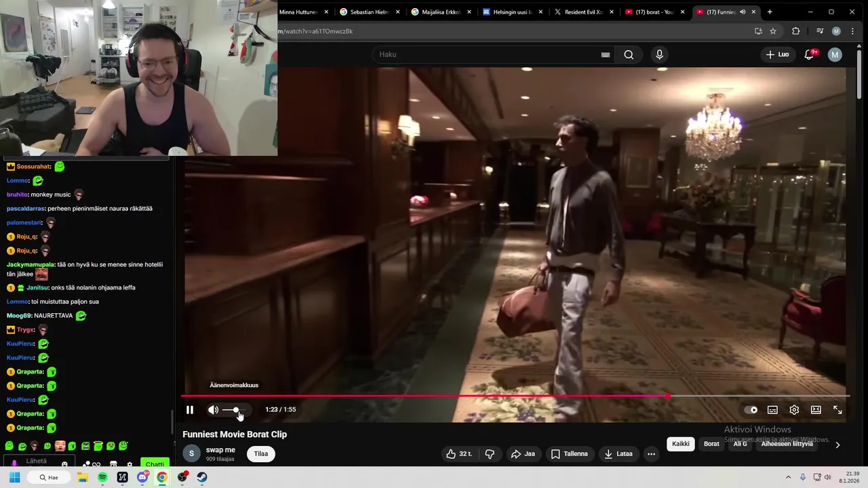Close the Resident Evil tab

(612, 12)
